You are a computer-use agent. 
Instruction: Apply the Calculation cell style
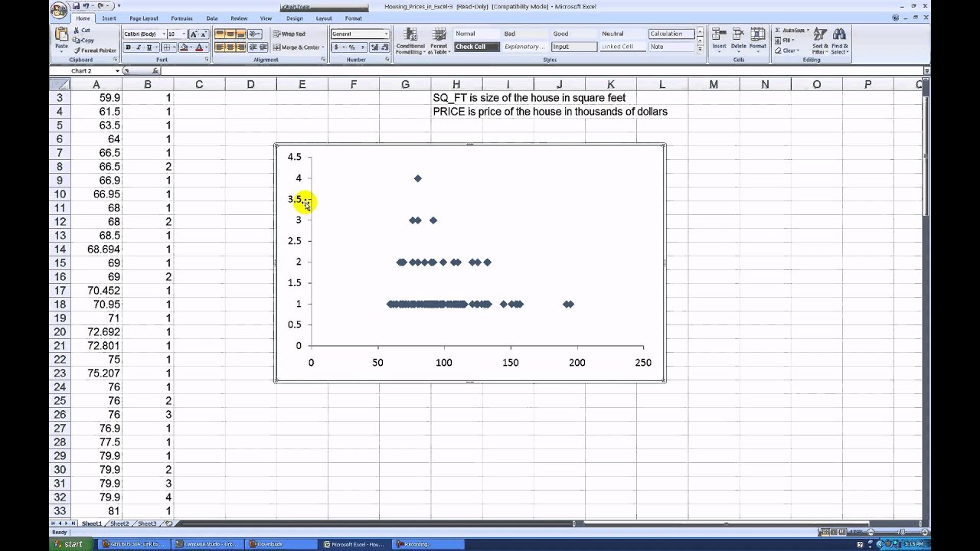(671, 34)
